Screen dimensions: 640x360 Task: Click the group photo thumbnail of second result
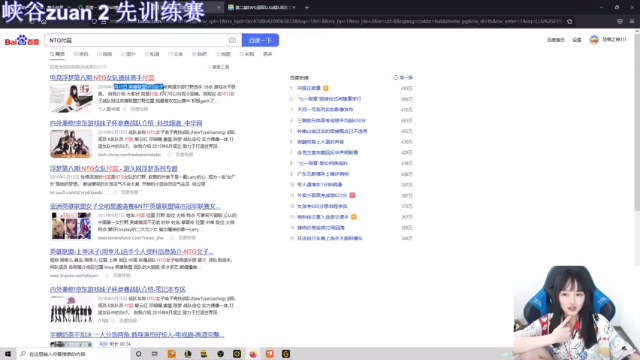pyautogui.click(x=71, y=144)
